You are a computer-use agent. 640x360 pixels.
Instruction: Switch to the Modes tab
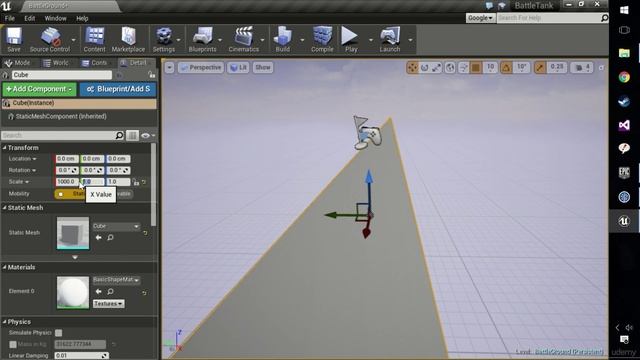tap(18, 63)
